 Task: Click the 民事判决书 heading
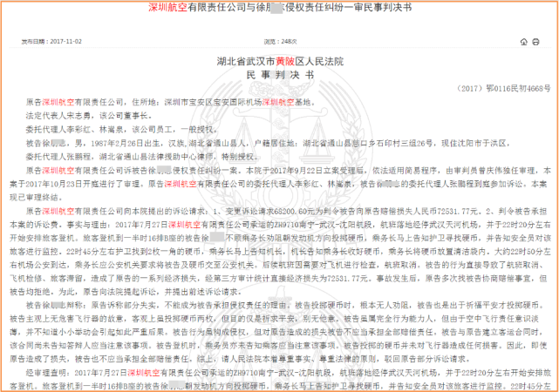click(280, 75)
